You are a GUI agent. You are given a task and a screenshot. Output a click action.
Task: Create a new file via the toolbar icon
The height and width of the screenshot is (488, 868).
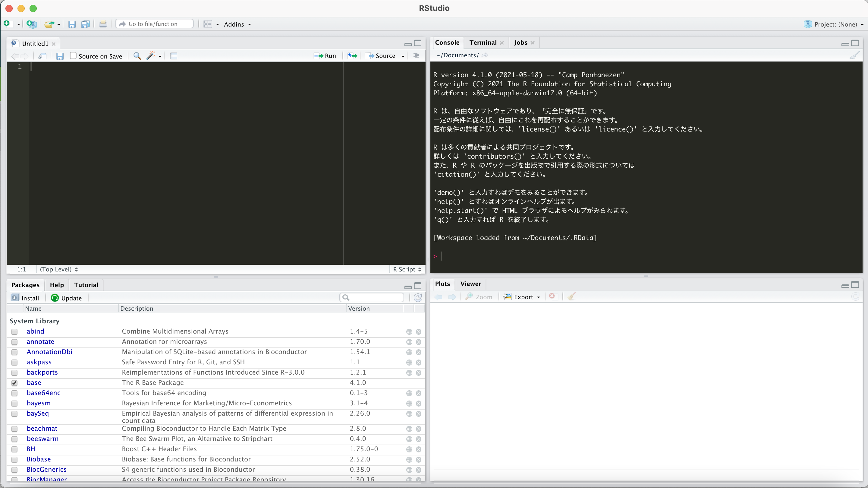(x=8, y=24)
